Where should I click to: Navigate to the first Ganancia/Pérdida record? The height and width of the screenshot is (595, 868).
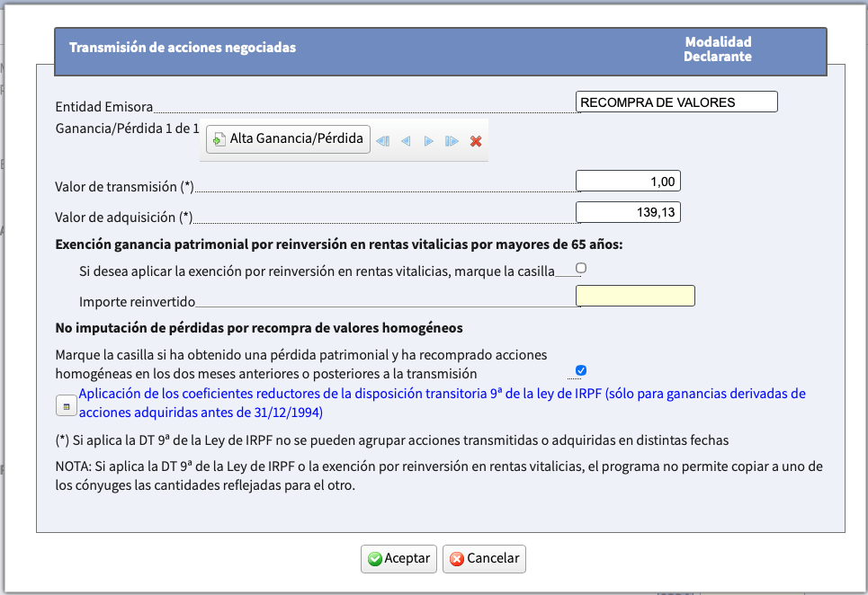[x=382, y=140]
